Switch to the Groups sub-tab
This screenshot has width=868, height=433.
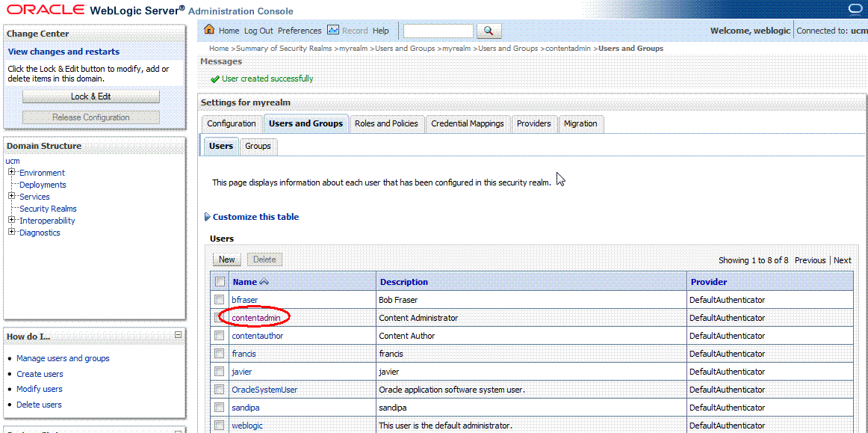258,146
